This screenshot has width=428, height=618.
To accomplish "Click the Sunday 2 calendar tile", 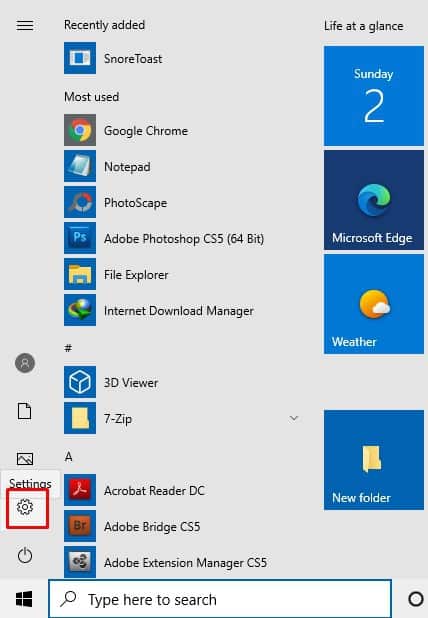I will [x=374, y=96].
